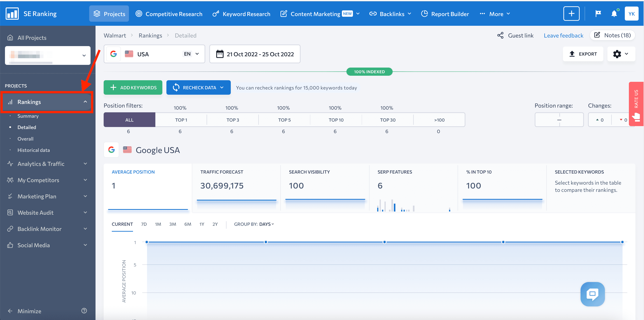Click the EXPORT button
Image resolution: width=644 pixels, height=320 pixels.
(x=583, y=54)
